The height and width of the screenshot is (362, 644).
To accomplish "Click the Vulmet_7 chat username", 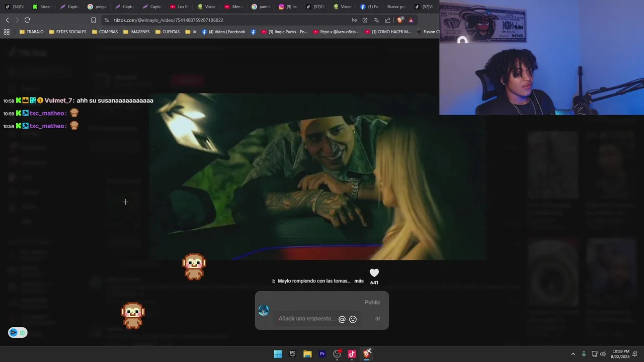I will (58, 101).
